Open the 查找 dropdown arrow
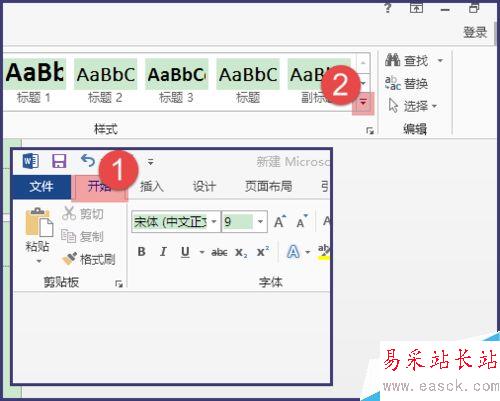Screen dimensions: 500x401 (x=440, y=61)
